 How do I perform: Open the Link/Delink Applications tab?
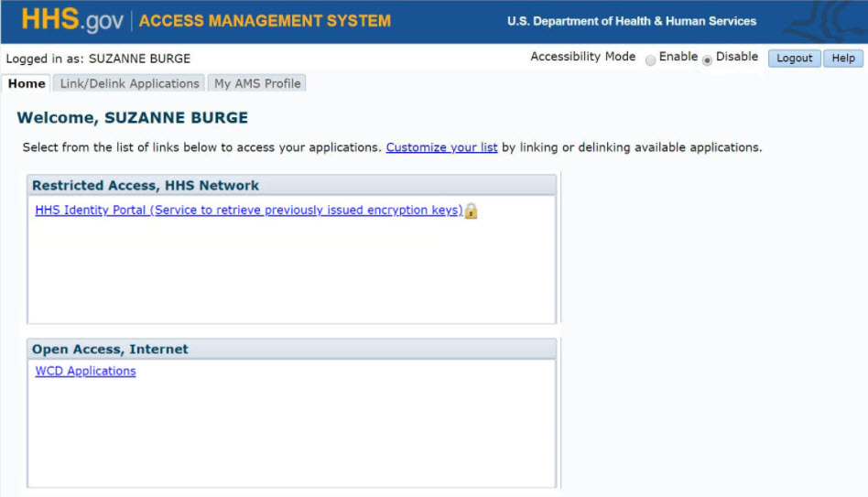tap(129, 83)
